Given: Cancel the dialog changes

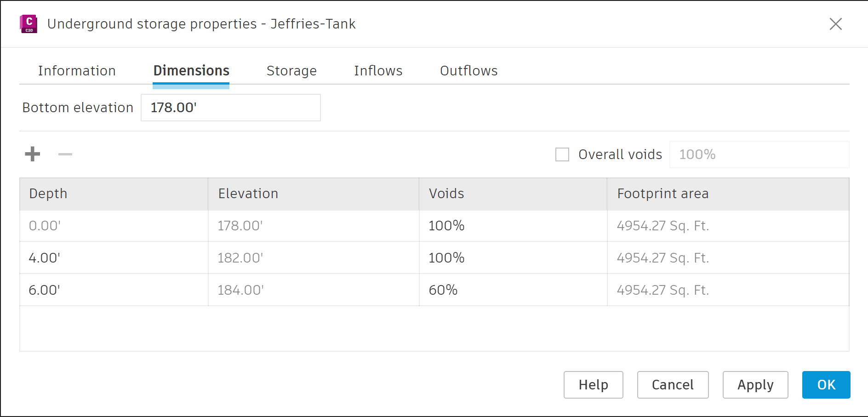Looking at the screenshot, I should (x=673, y=385).
